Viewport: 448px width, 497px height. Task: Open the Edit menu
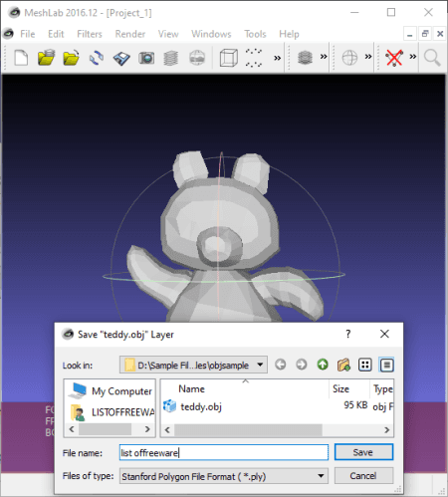[56, 34]
